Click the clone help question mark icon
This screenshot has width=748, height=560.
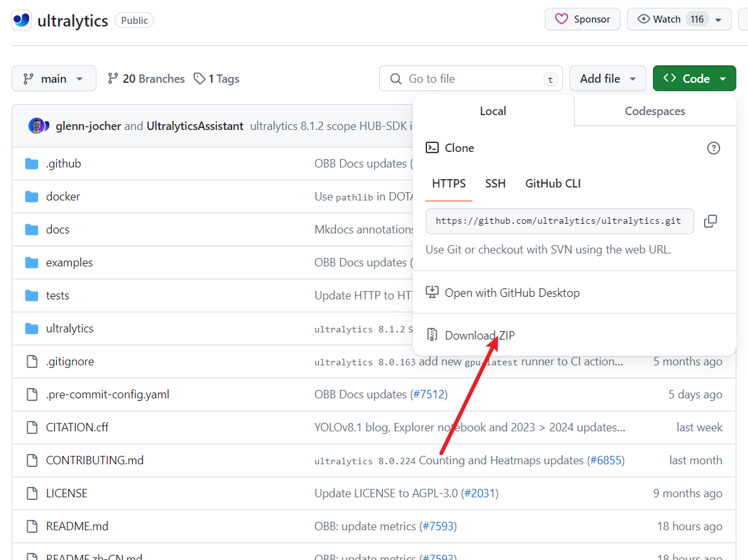pos(713,148)
